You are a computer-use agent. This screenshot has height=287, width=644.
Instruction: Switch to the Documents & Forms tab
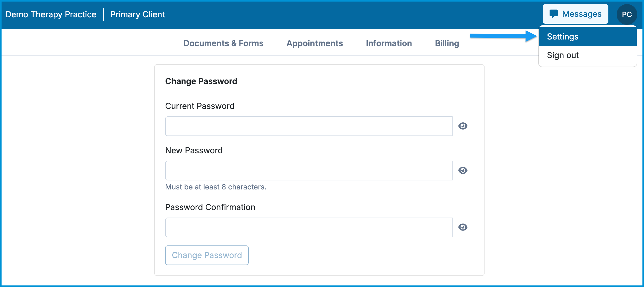223,43
